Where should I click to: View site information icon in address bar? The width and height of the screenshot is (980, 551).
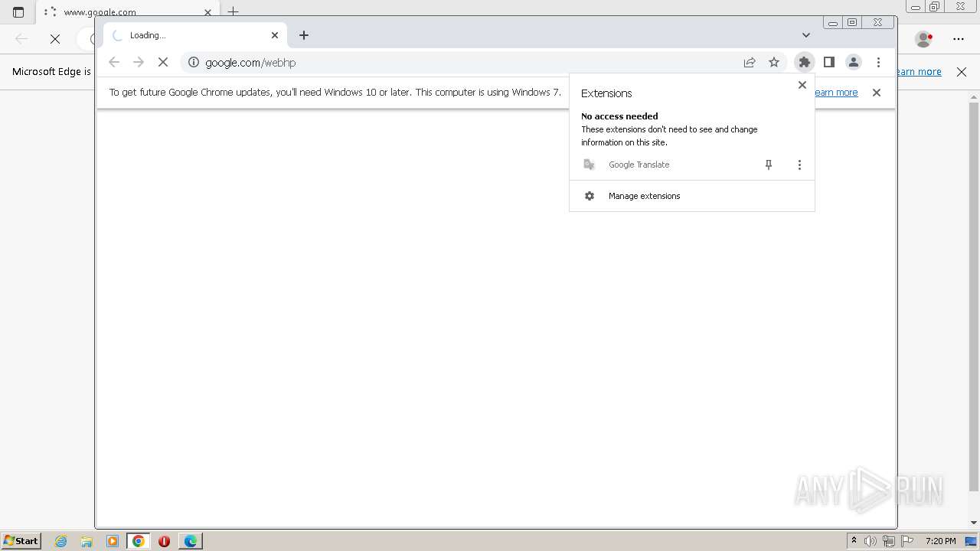point(194,62)
